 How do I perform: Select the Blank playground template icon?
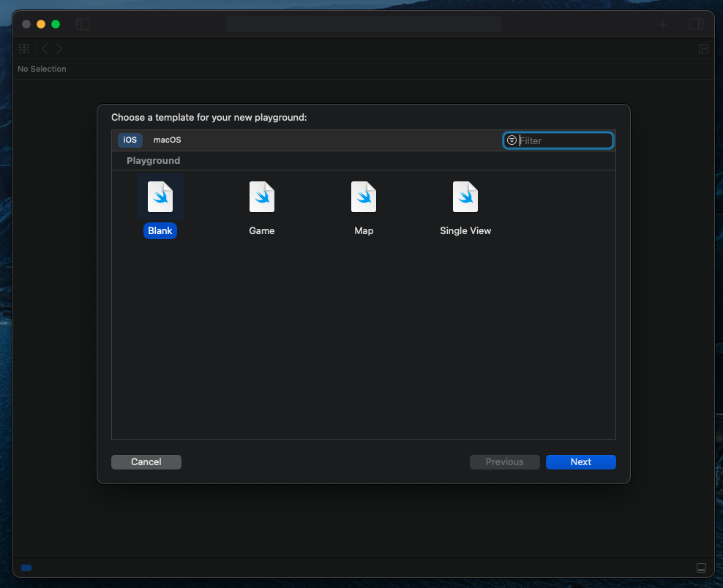click(x=160, y=197)
